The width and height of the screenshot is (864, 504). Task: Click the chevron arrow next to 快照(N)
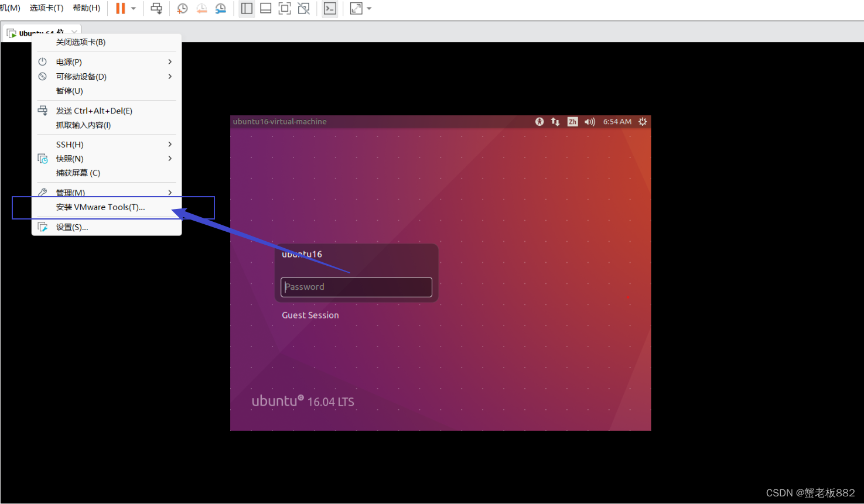tap(170, 159)
